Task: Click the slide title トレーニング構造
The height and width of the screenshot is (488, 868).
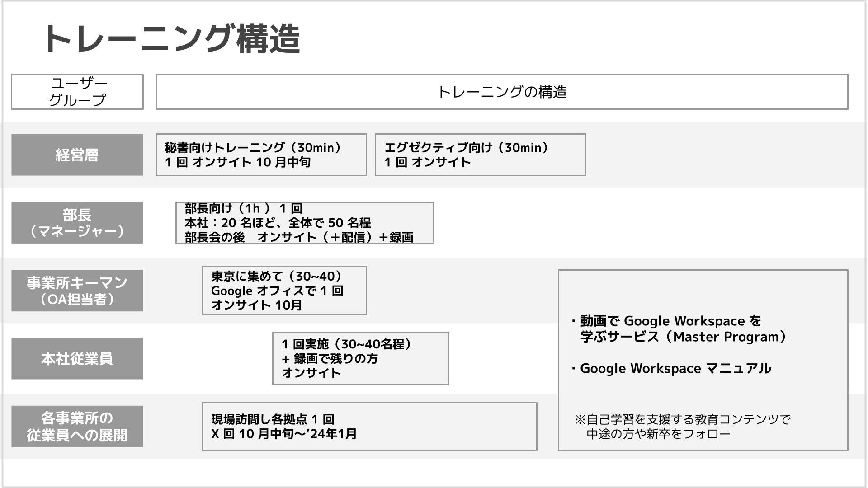Action: tap(171, 39)
